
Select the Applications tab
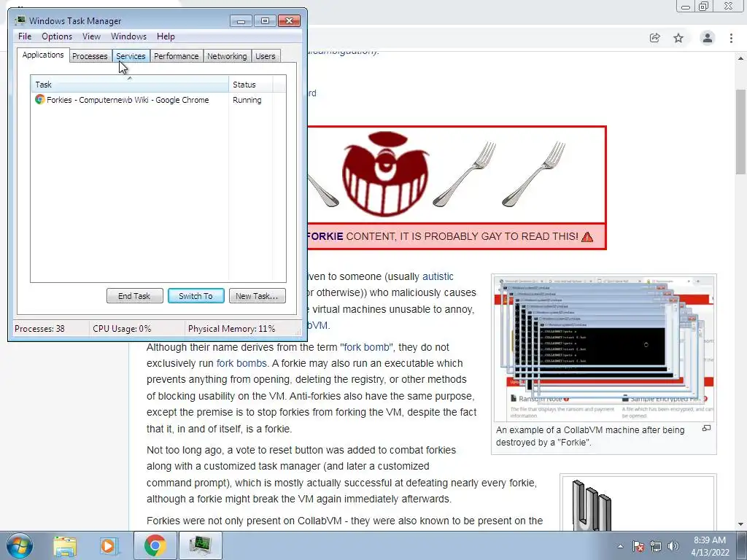[43, 55]
